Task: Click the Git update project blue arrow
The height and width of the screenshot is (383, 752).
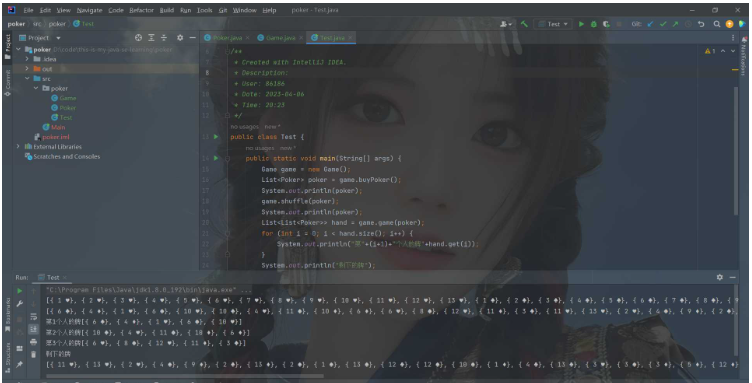Action: pos(650,24)
